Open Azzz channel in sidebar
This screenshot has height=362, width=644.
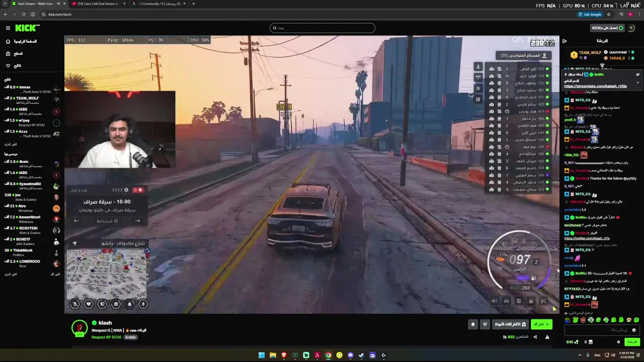[x=31, y=134]
